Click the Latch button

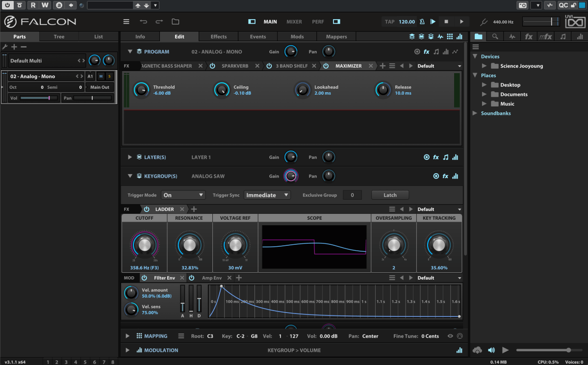pos(390,195)
